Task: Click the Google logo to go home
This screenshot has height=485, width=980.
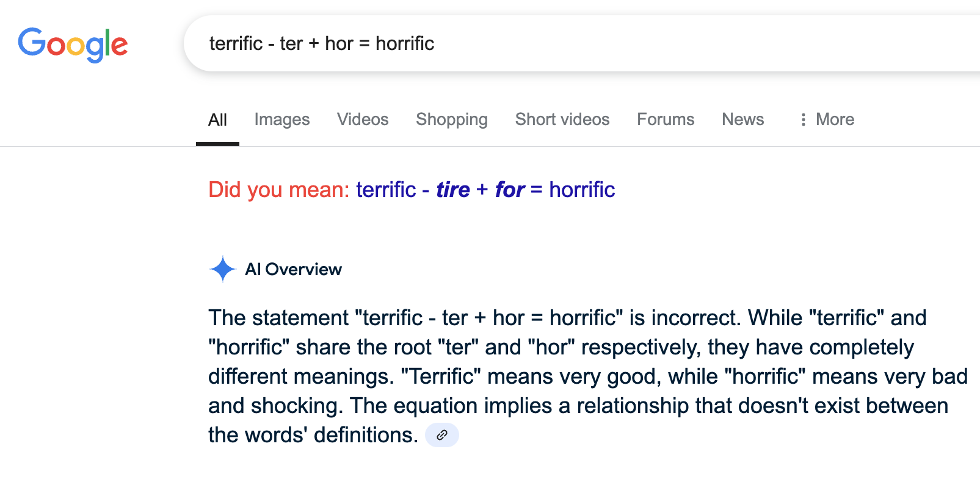Action: pyautogui.click(x=73, y=45)
